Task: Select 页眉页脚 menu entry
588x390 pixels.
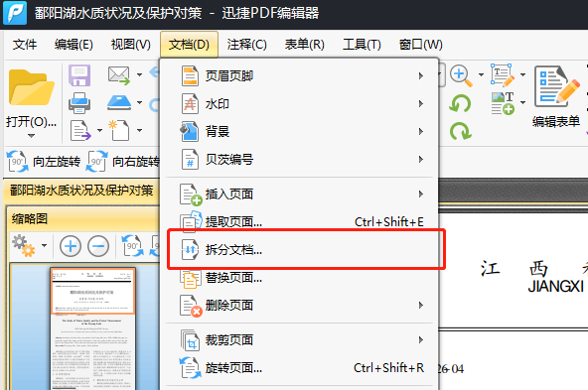Action: tap(299, 76)
